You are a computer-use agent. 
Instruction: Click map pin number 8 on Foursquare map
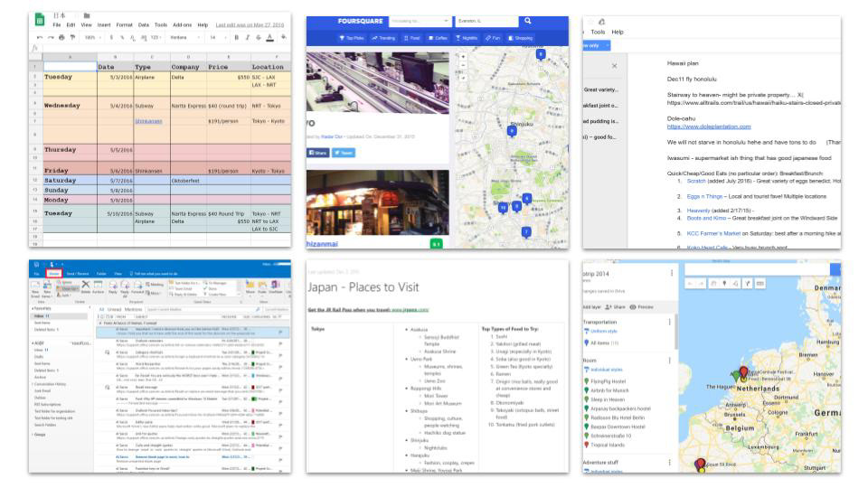coord(541,54)
